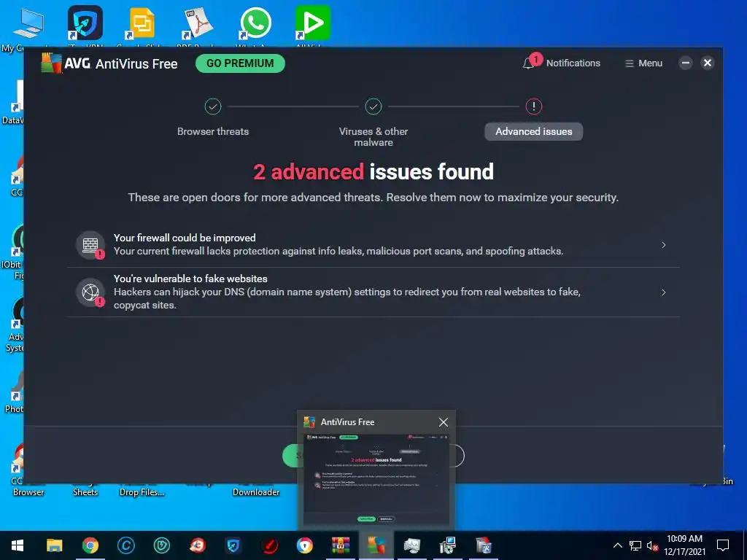Open the iTop VPN desktop shortcut
The height and width of the screenshot is (560, 747).
click(x=85, y=23)
